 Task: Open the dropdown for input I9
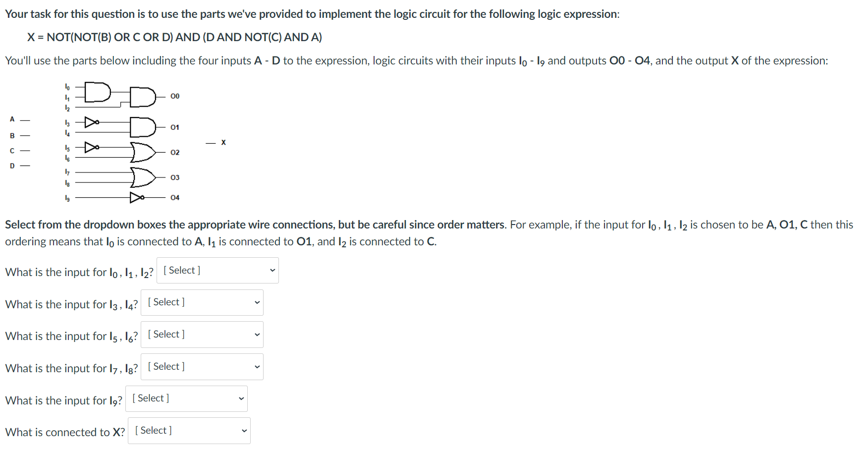pos(186,398)
